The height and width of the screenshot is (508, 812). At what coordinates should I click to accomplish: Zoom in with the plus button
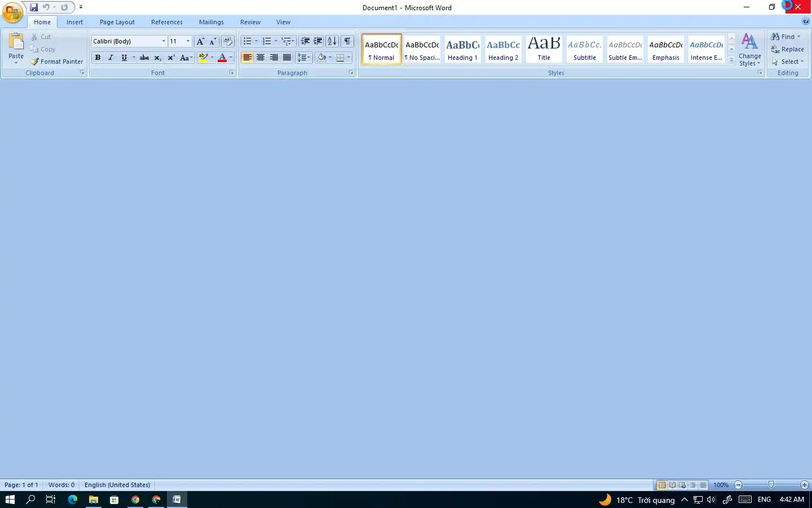point(805,485)
